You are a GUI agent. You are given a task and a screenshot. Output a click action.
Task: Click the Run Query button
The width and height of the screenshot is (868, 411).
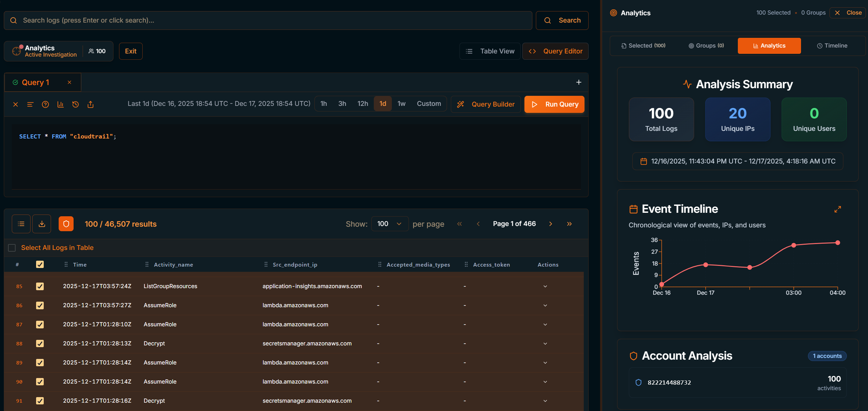(554, 104)
